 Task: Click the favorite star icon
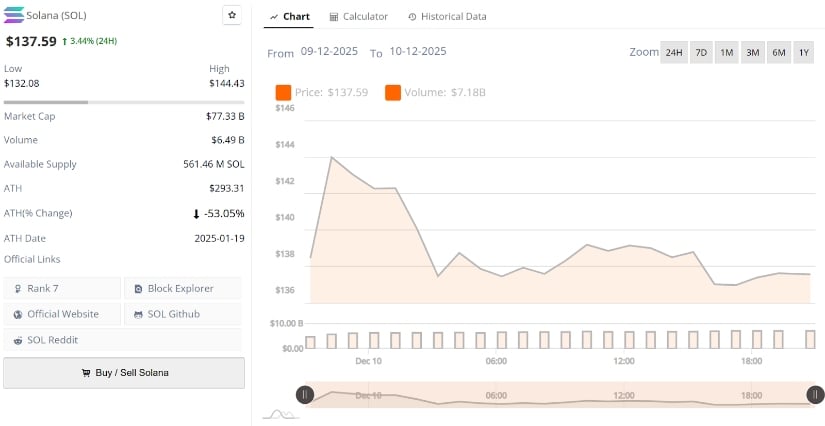pyautogui.click(x=232, y=16)
